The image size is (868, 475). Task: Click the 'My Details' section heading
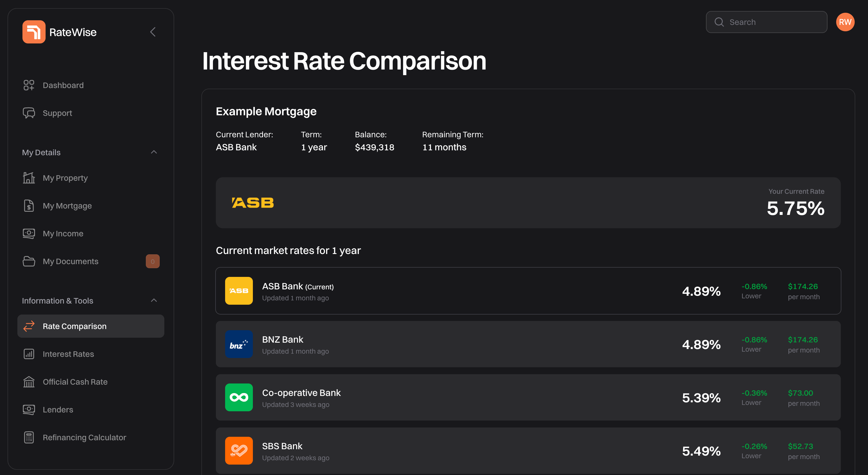(41, 152)
